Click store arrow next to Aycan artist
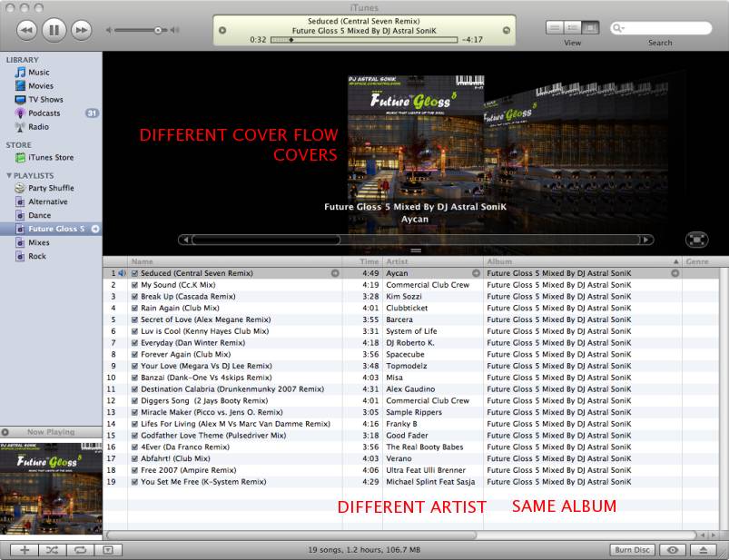This screenshot has width=729, height=560. click(x=476, y=273)
